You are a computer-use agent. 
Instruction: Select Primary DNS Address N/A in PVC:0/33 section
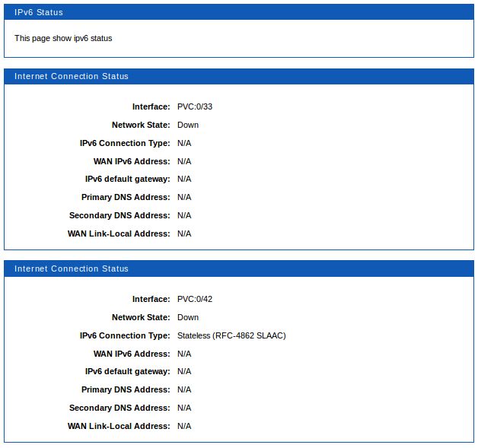(184, 197)
